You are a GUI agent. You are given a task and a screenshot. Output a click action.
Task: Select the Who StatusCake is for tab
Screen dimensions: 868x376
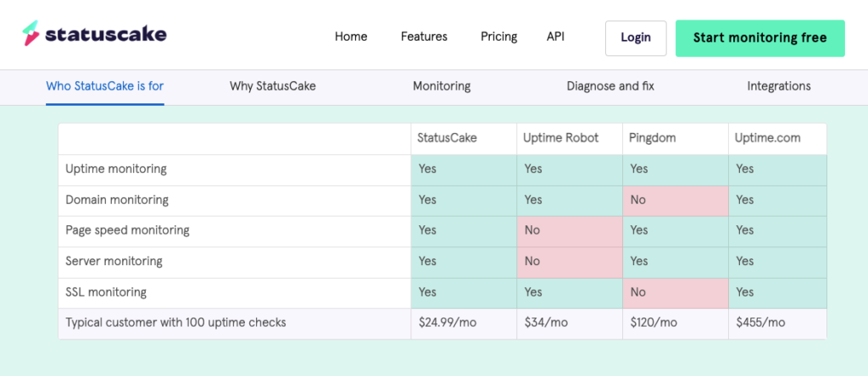click(105, 86)
